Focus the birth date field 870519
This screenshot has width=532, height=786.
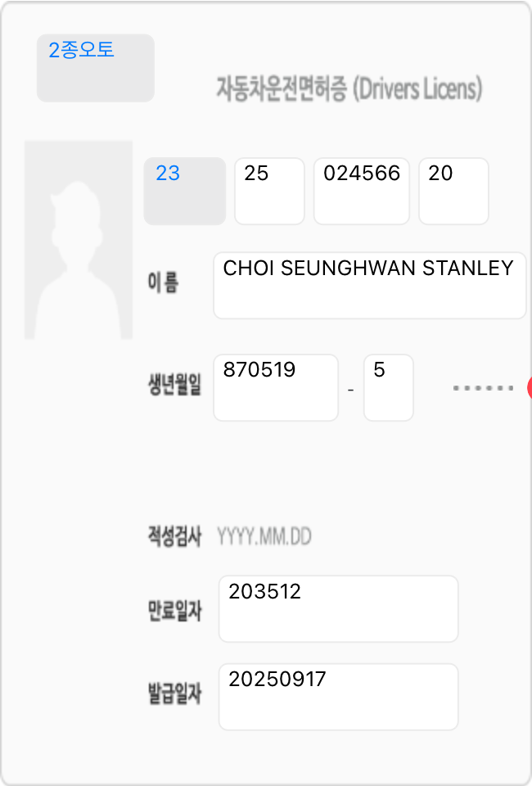(x=275, y=387)
